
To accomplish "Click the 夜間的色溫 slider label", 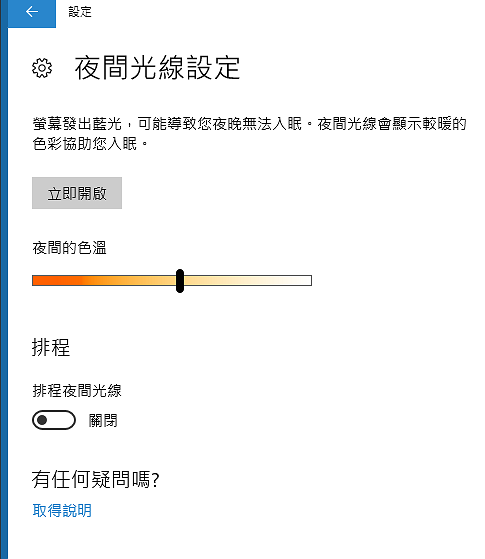I will coord(70,248).
